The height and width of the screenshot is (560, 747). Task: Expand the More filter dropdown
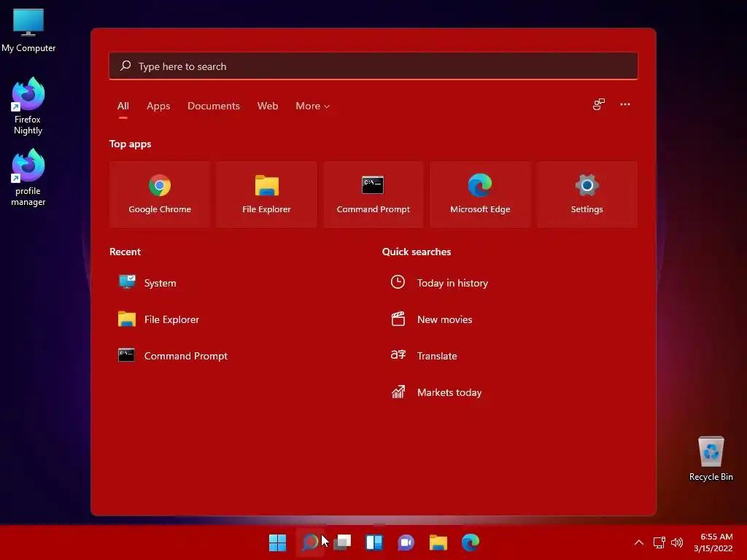click(312, 106)
